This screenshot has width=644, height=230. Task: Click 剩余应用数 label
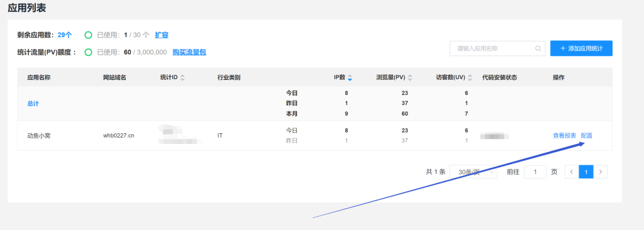point(35,35)
